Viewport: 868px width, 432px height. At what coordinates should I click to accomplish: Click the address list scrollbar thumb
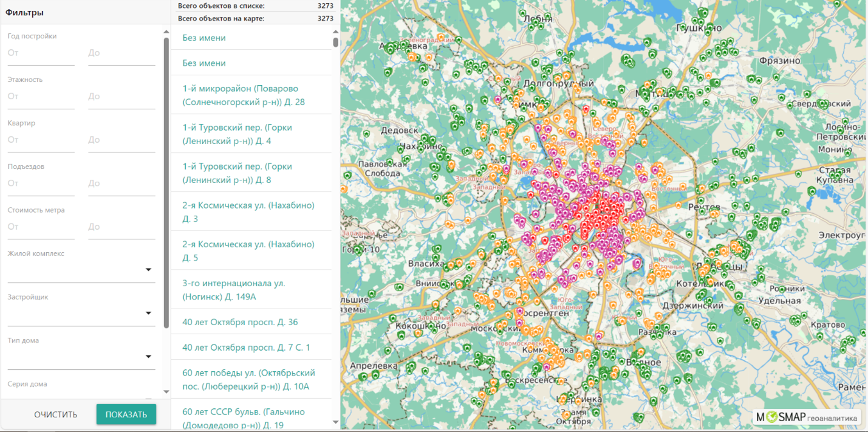(335, 42)
